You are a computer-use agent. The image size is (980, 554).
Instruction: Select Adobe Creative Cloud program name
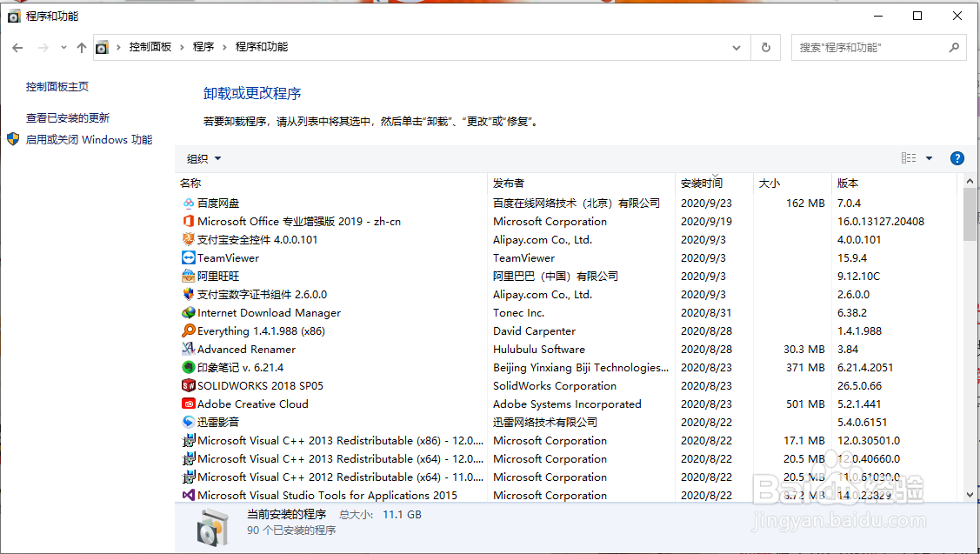tap(252, 404)
